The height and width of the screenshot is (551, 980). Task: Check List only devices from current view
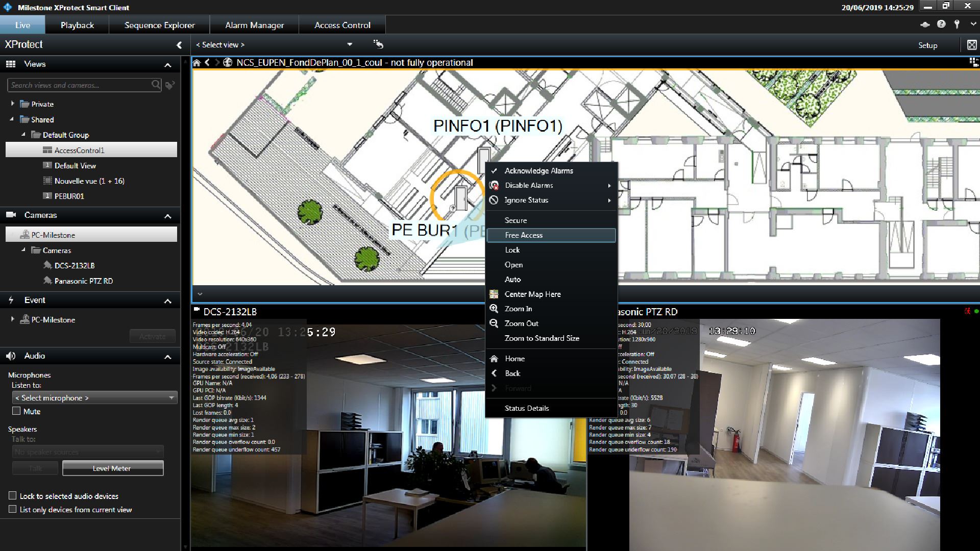coord(13,509)
